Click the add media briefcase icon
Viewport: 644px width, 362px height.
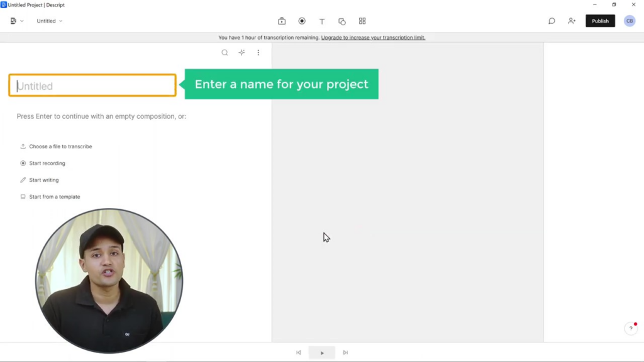click(282, 21)
